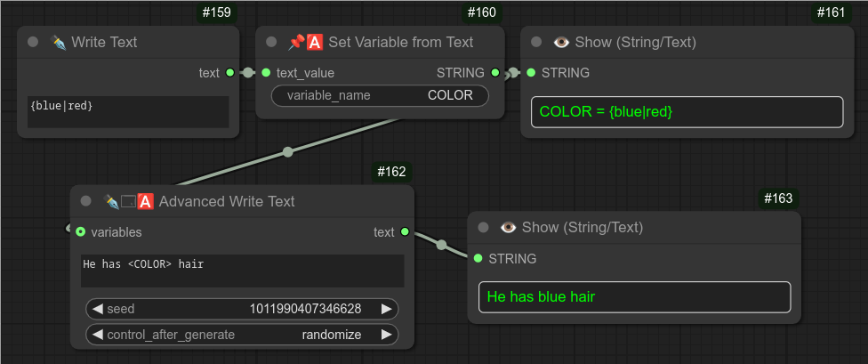Click the variables input socket
The image size is (868, 364).
(x=81, y=232)
